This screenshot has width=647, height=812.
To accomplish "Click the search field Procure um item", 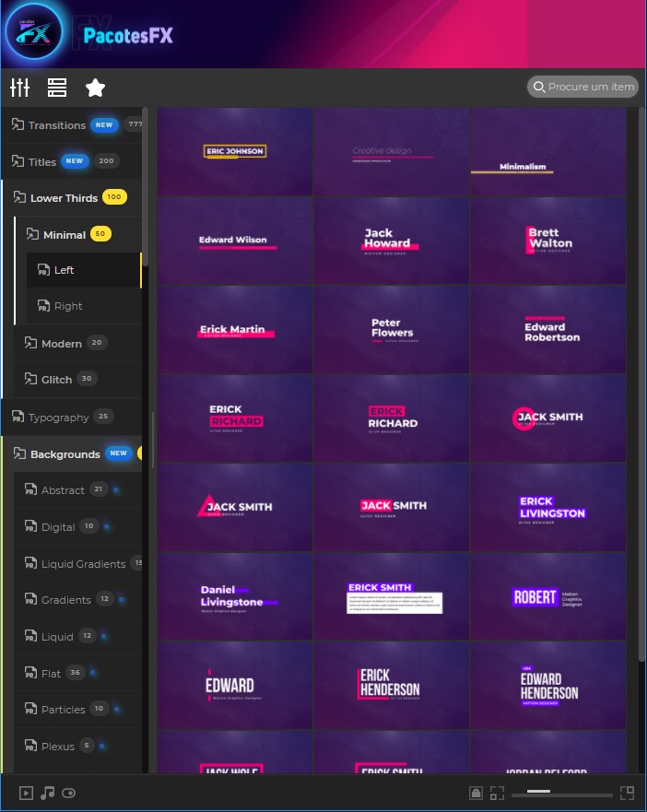I will tap(591, 88).
